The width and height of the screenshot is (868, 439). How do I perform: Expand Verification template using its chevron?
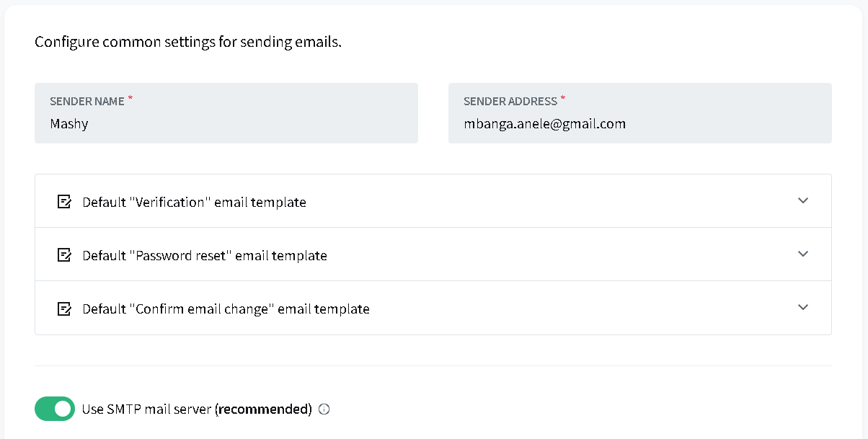pos(803,200)
